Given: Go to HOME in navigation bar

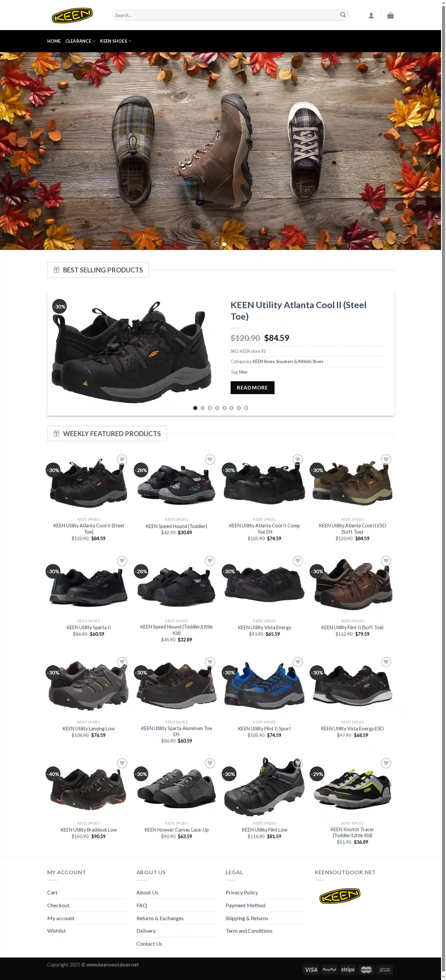Looking at the screenshot, I should pyautogui.click(x=54, y=41).
